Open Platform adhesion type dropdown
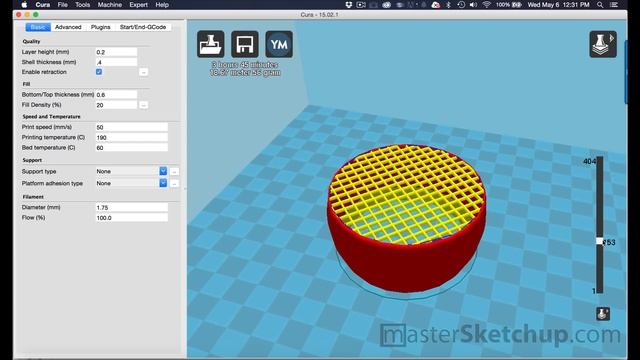This screenshot has height=360, width=640. pos(131,183)
